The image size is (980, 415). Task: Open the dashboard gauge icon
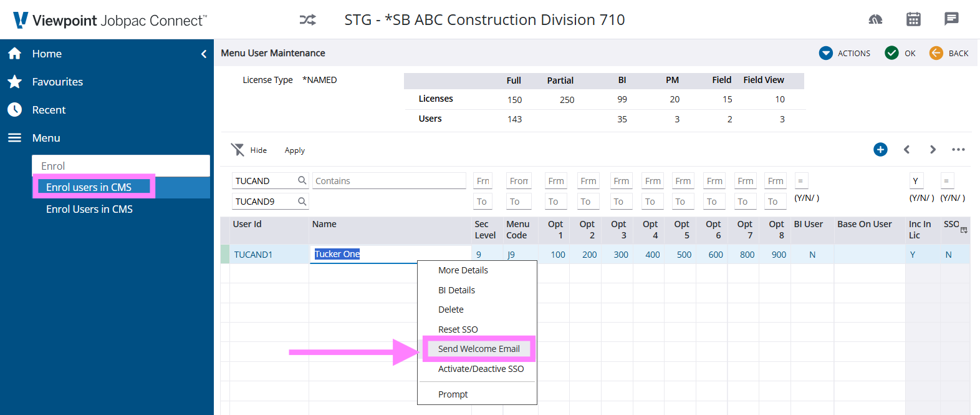[875, 19]
